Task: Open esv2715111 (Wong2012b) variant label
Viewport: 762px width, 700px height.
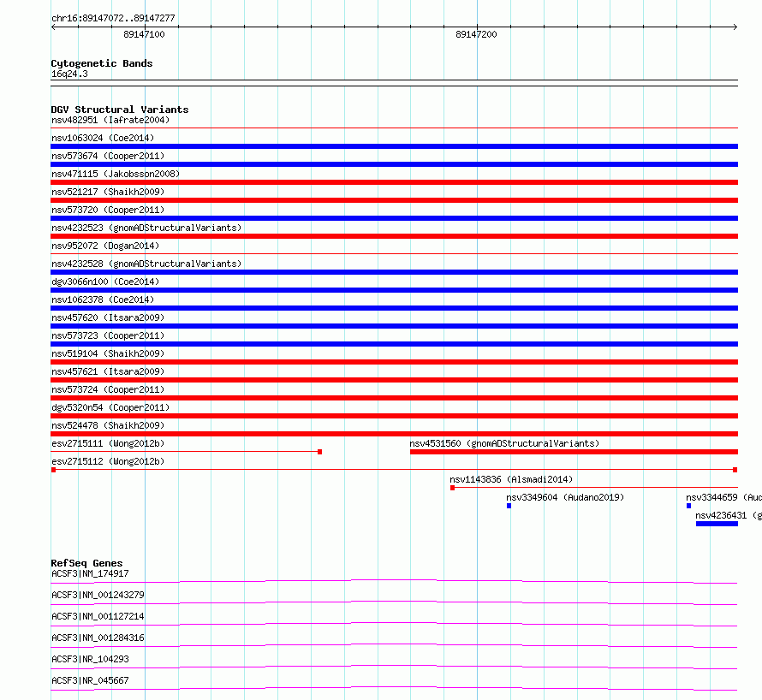Action: click(x=108, y=443)
